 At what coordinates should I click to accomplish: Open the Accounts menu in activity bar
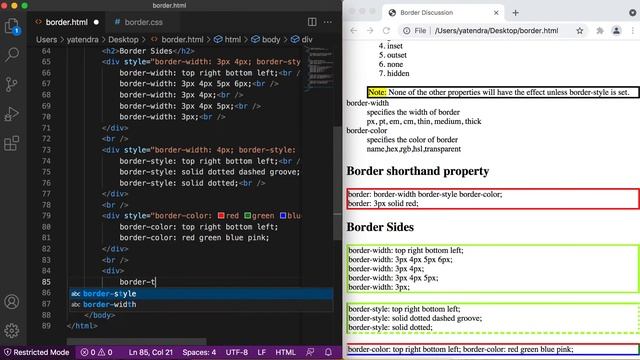pyautogui.click(x=11, y=302)
